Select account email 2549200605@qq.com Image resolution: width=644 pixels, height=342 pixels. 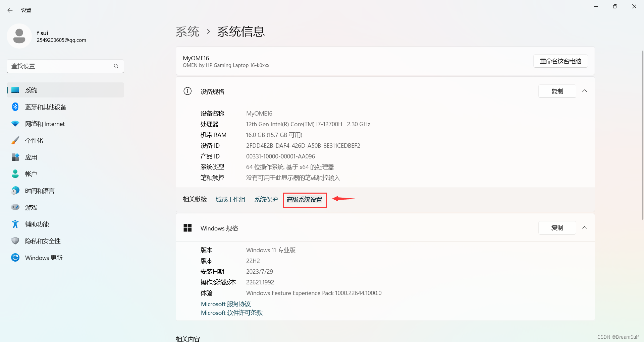pos(61,40)
